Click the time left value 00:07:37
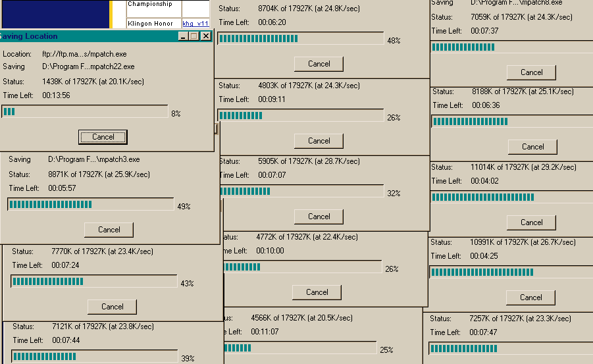The image size is (593, 364). (x=484, y=31)
